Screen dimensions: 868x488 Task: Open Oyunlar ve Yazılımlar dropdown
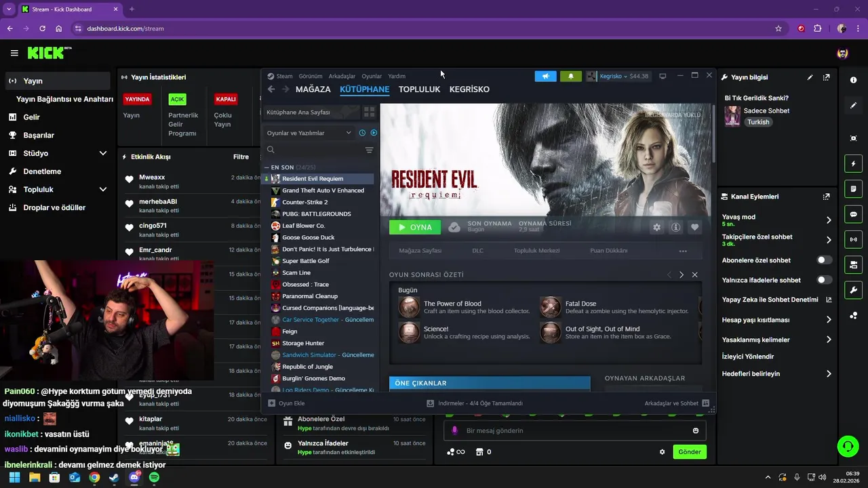coord(309,133)
